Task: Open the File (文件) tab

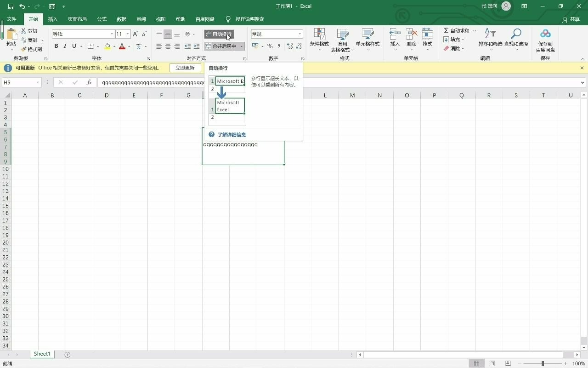Action: tap(11, 19)
